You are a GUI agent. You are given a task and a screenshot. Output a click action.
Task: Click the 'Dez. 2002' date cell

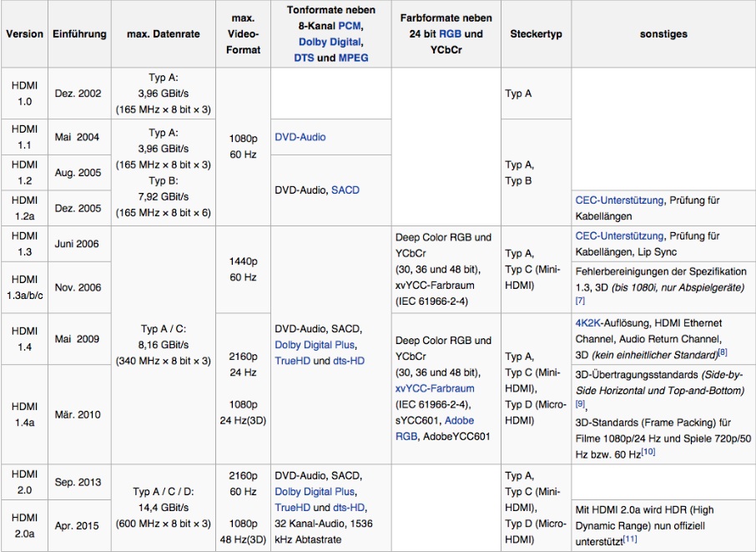click(78, 94)
